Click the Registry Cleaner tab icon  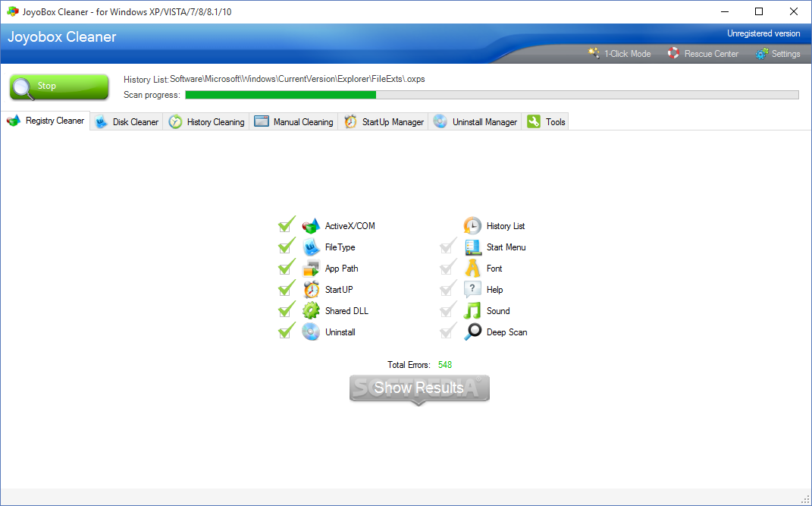14,121
